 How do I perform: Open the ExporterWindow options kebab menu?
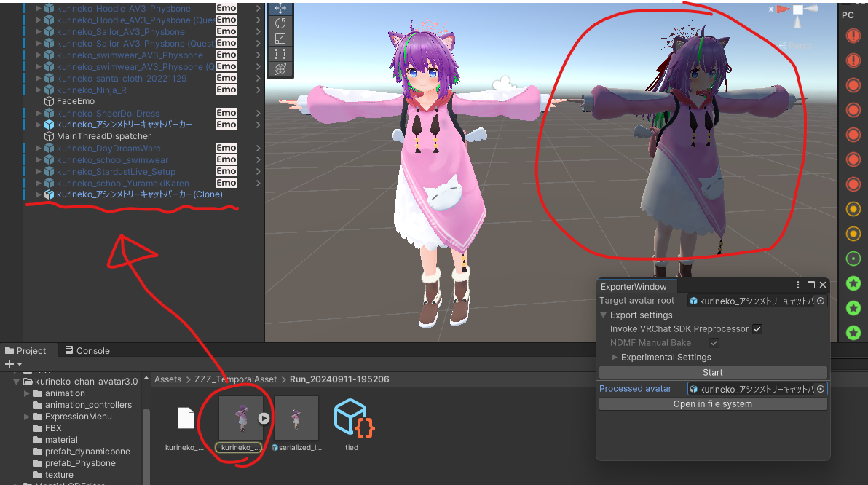(797, 285)
